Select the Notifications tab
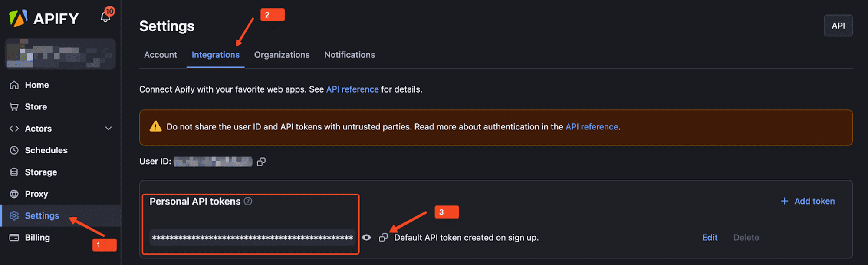The image size is (868, 265). (x=349, y=55)
